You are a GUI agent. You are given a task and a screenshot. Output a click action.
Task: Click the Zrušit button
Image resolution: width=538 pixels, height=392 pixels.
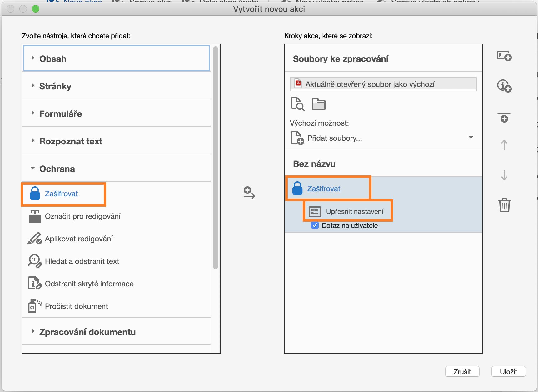(x=462, y=372)
